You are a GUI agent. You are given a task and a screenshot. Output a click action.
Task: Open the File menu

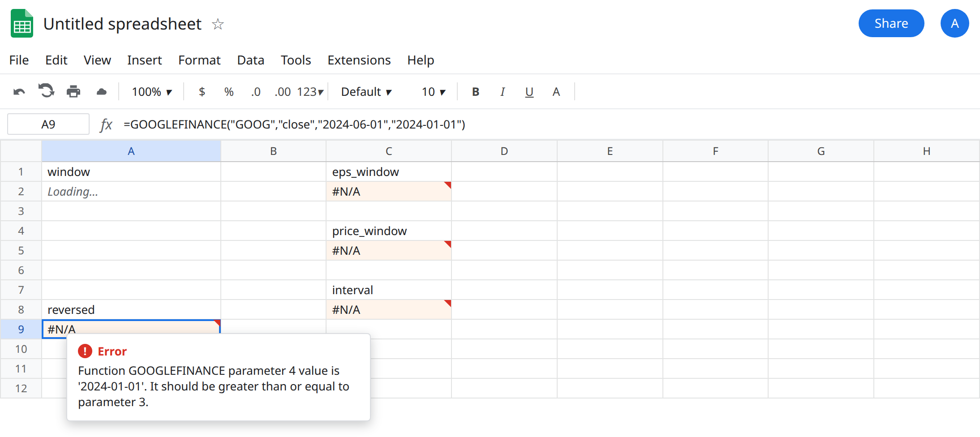(x=19, y=60)
